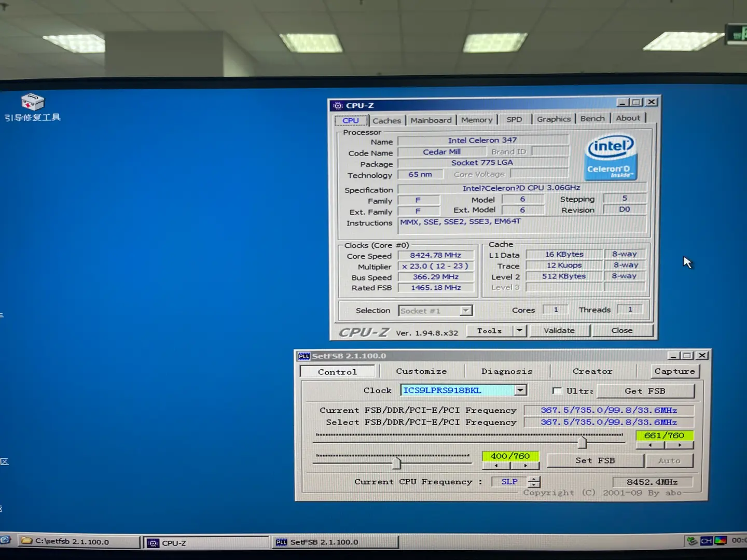Open the About tab in CPU-Z

[628, 118]
